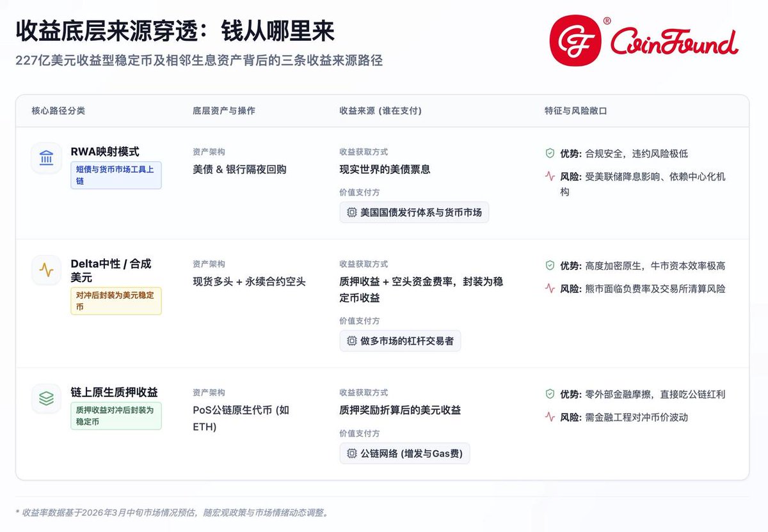The width and height of the screenshot is (768, 532).
Task: Select the waveform icon for Delta中性路径
Action: pos(46,270)
